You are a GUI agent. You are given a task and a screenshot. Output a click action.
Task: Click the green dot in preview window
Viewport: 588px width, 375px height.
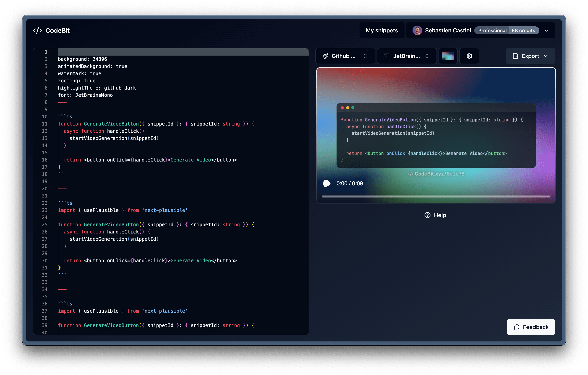pyautogui.click(x=353, y=108)
